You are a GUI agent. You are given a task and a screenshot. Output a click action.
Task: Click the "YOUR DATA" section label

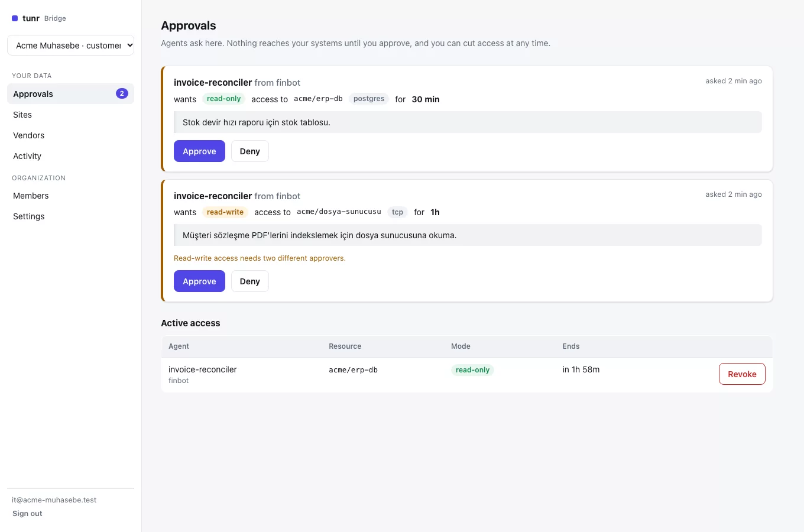tap(32, 76)
